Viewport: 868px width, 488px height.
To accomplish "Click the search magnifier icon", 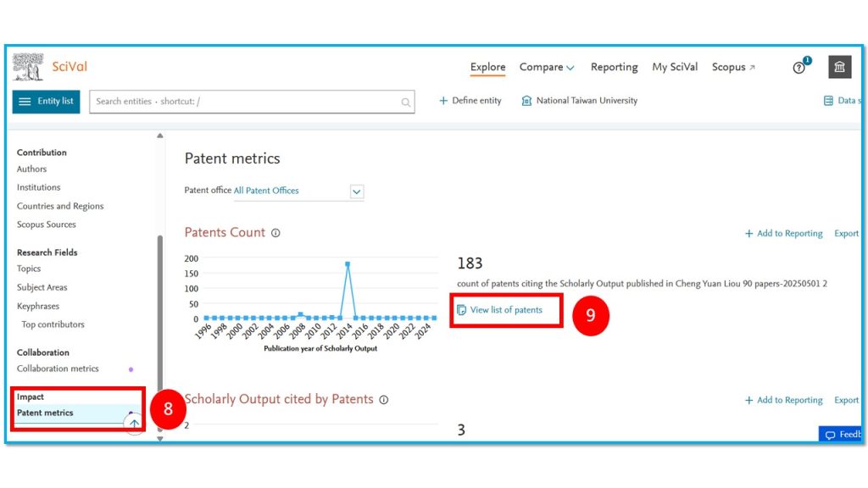I will pos(406,103).
